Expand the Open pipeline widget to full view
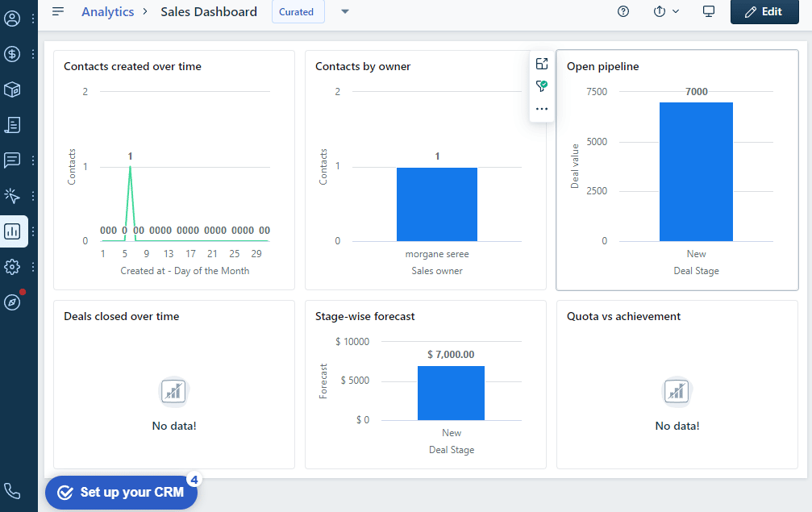This screenshot has width=812, height=512. click(542, 65)
